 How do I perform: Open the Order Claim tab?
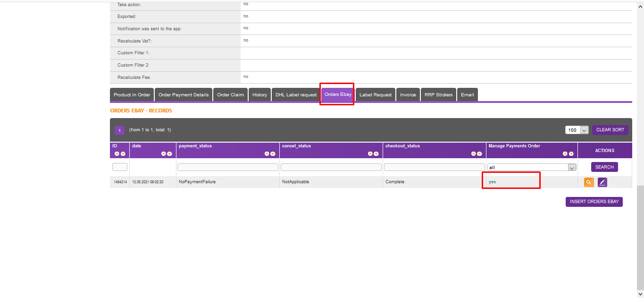(230, 94)
